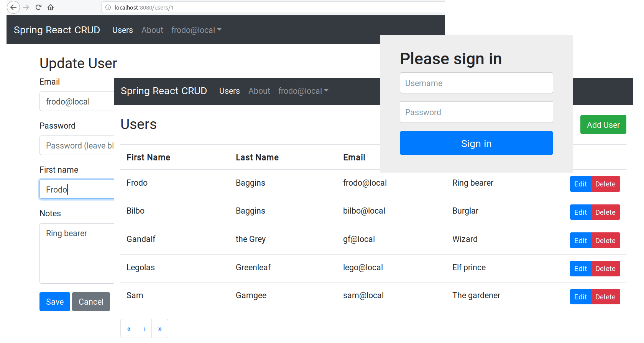The width and height of the screenshot is (644, 343).
Task: Click the site info icon in address bar
Action: pyautogui.click(x=108, y=7)
